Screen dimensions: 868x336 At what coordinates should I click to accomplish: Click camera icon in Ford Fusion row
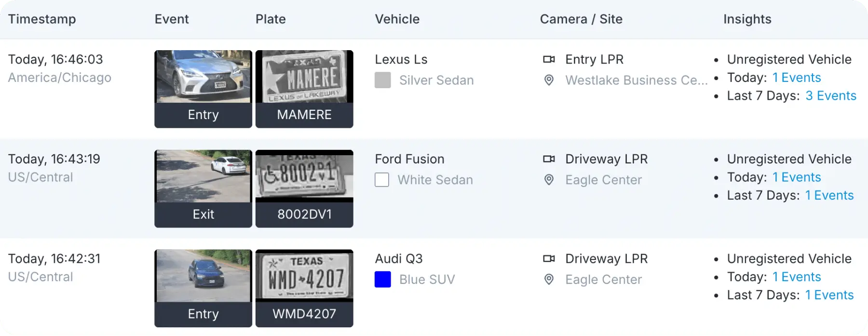tap(549, 159)
